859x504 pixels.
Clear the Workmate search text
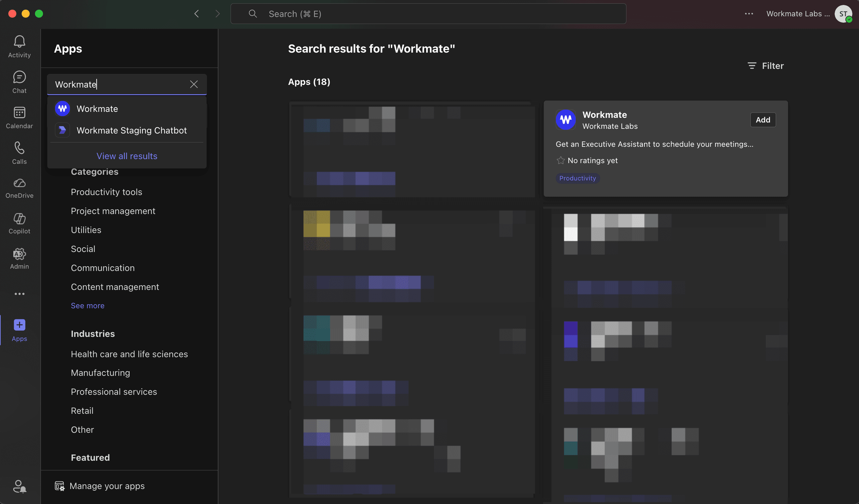pos(194,84)
